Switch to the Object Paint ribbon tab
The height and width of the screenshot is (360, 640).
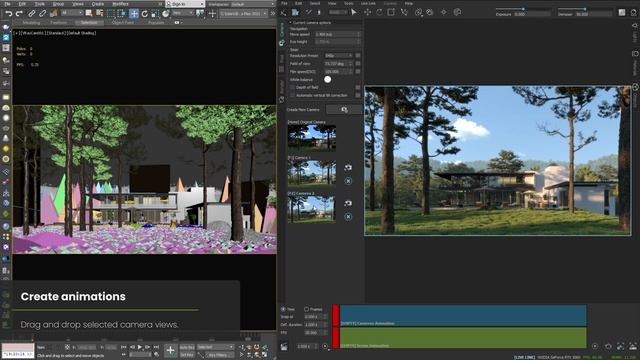click(123, 22)
